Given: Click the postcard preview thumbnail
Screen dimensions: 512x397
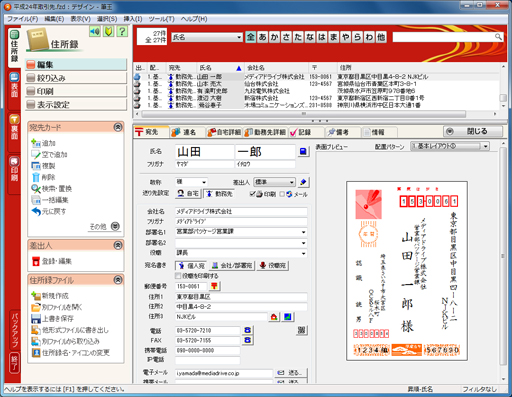Looking at the screenshot, I should (407, 271).
